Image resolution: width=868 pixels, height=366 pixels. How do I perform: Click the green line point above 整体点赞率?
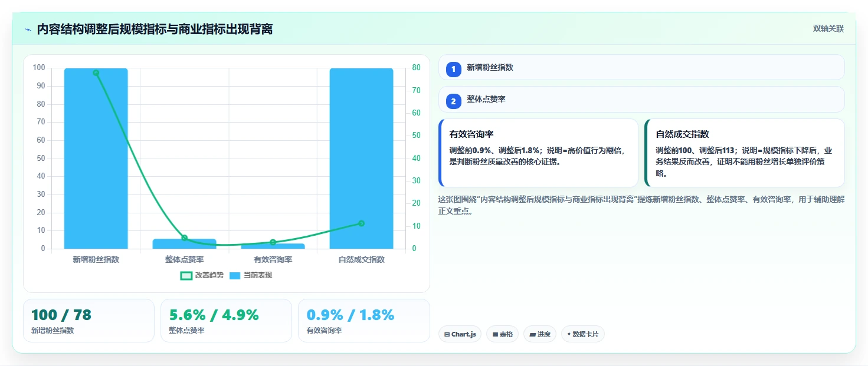pos(184,238)
